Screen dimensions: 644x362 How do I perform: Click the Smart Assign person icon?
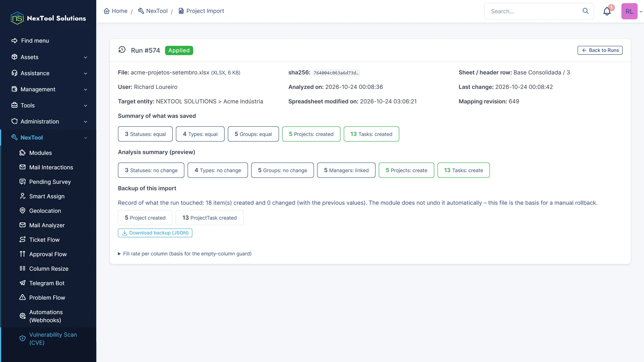(23, 196)
